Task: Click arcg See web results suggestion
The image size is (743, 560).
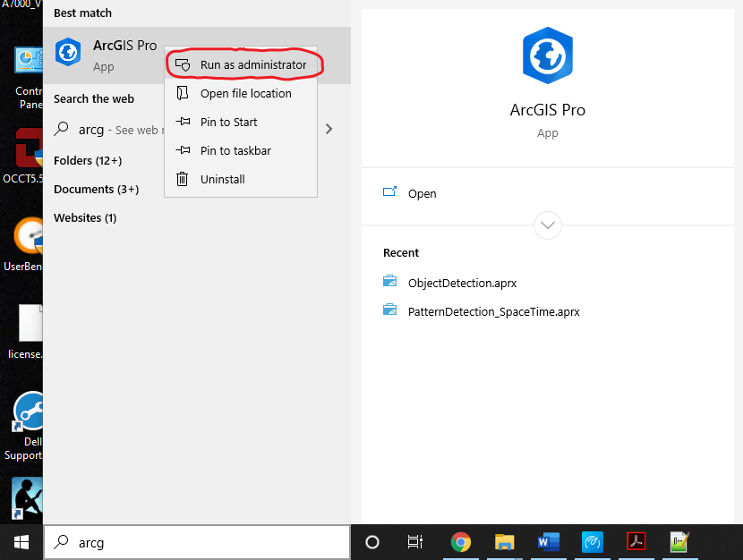Action: [x=122, y=130]
